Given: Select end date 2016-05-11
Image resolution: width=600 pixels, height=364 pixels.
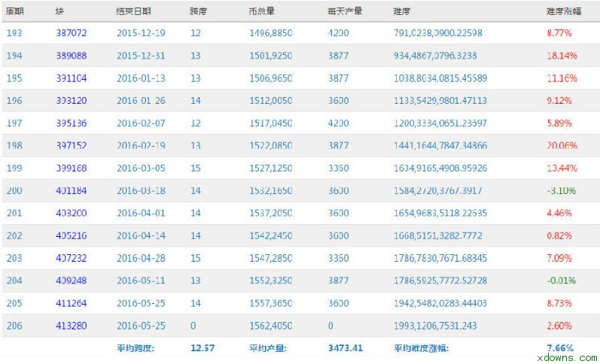Looking at the screenshot, I should coord(142,281).
